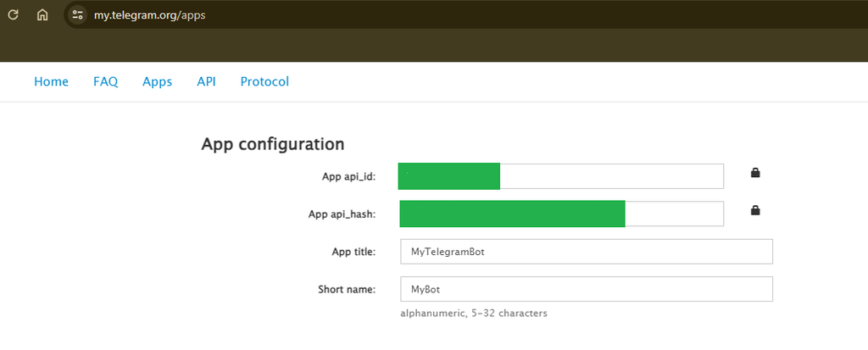
Task: Go to the FAQ page
Action: [x=105, y=81]
